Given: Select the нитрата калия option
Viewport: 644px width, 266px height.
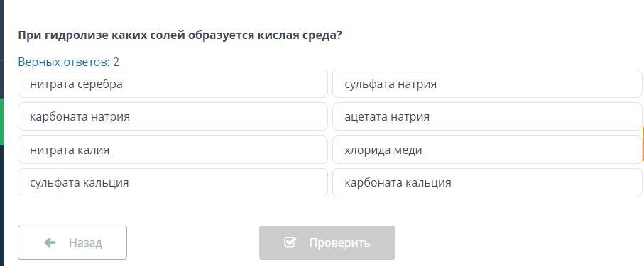Looking at the screenshot, I should pyautogui.click(x=173, y=150).
